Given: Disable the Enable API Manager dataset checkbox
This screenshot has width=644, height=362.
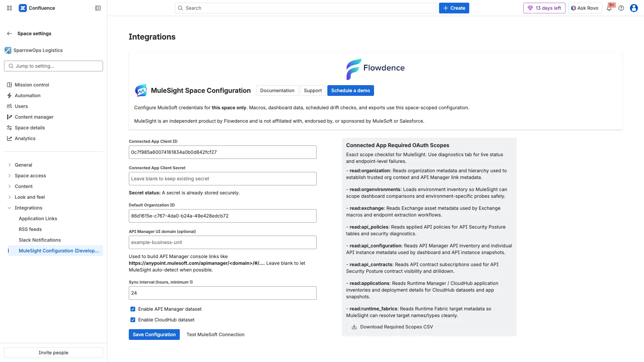Looking at the screenshot, I should (133, 309).
